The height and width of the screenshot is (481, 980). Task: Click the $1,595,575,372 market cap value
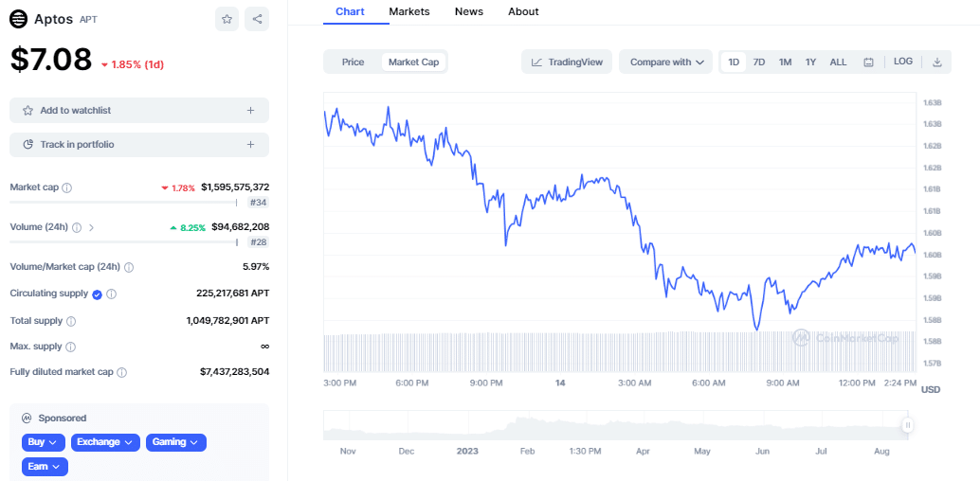[235, 187]
